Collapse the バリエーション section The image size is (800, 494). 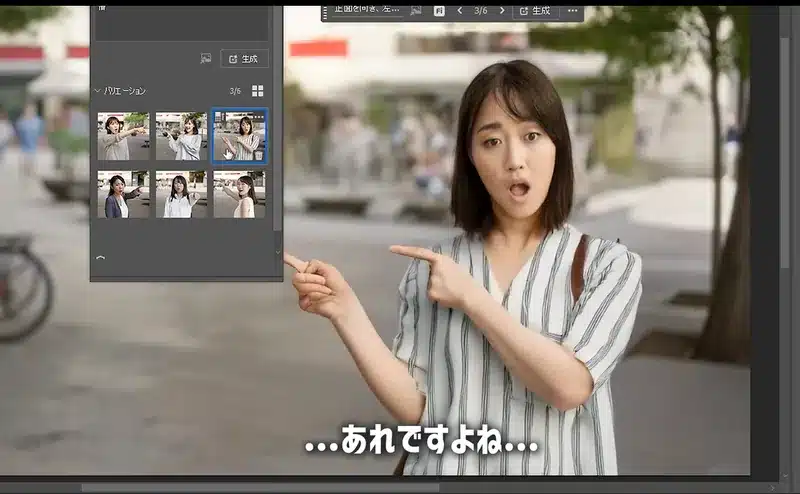(x=98, y=91)
